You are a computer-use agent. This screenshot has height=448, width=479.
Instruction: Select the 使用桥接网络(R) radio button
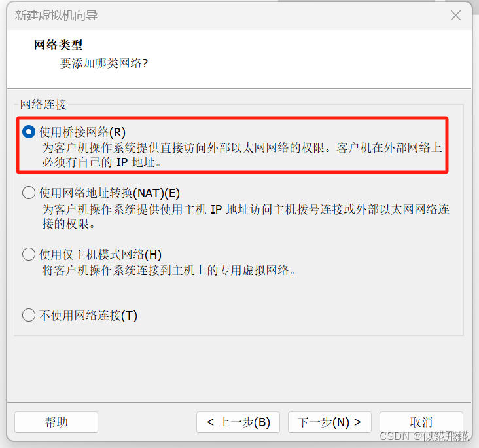pyautogui.click(x=29, y=132)
